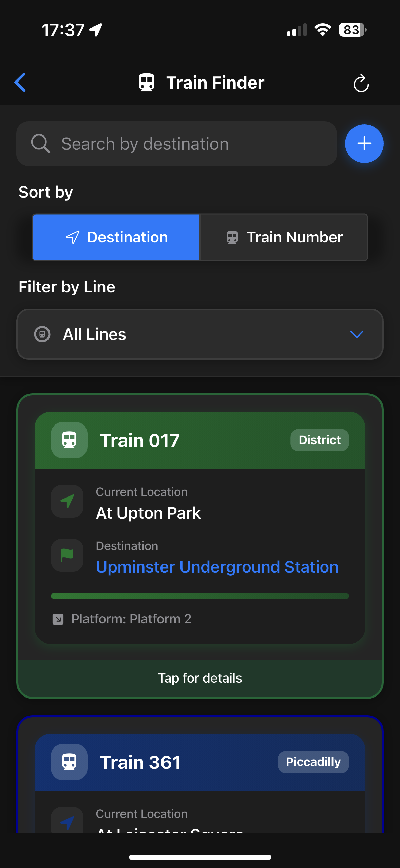Image resolution: width=400 pixels, height=868 pixels.
Task: Tap the magnifying glass in the search bar
Action: pos(41,144)
